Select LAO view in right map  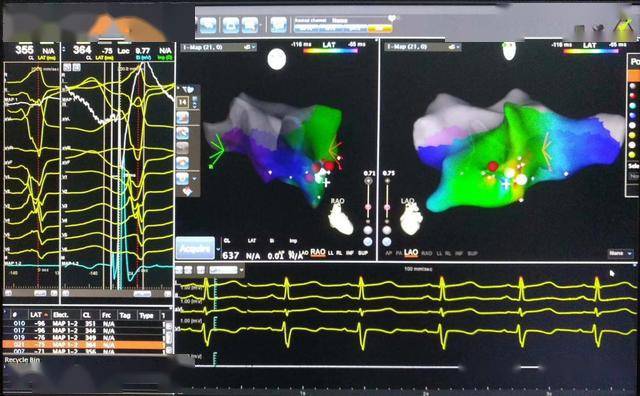[x=411, y=254]
